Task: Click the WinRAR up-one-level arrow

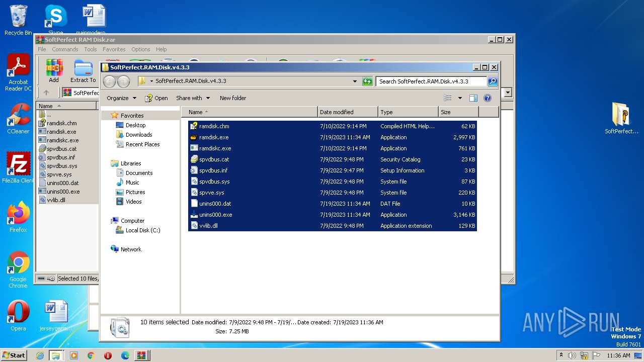Action: pos(46,93)
